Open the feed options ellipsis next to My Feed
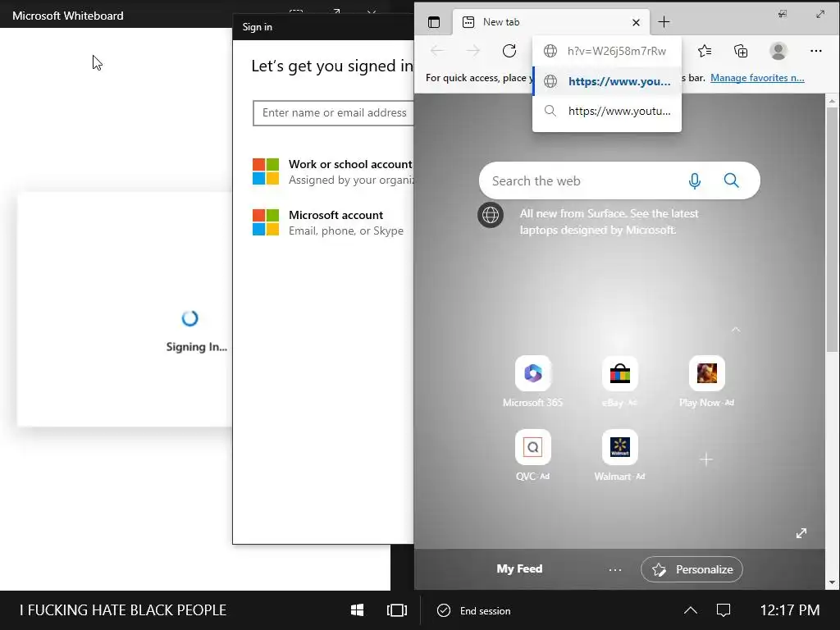The image size is (840, 630). pos(615,569)
